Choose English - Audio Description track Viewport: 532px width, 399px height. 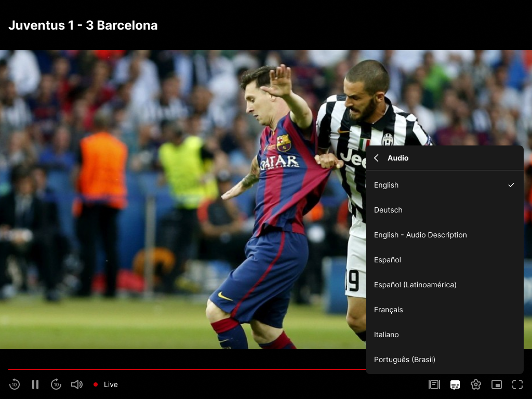pos(445,235)
